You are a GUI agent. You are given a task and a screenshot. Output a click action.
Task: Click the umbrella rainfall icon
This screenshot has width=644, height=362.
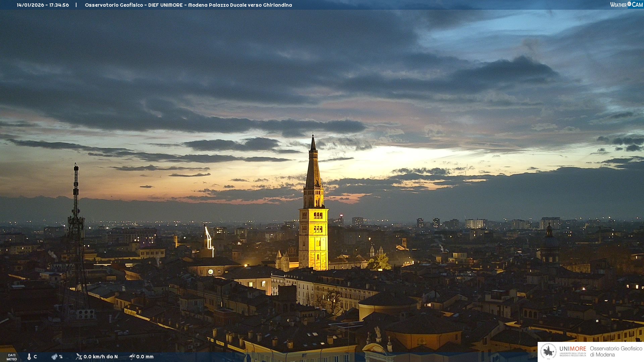click(132, 357)
